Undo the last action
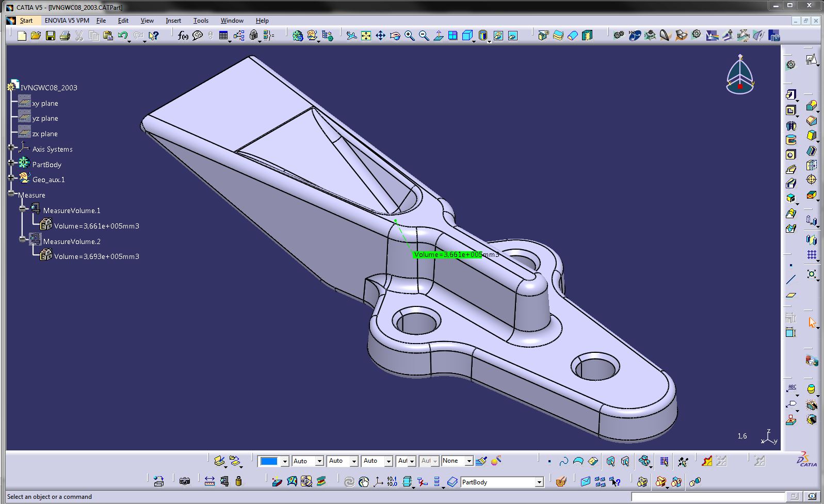 (x=122, y=36)
